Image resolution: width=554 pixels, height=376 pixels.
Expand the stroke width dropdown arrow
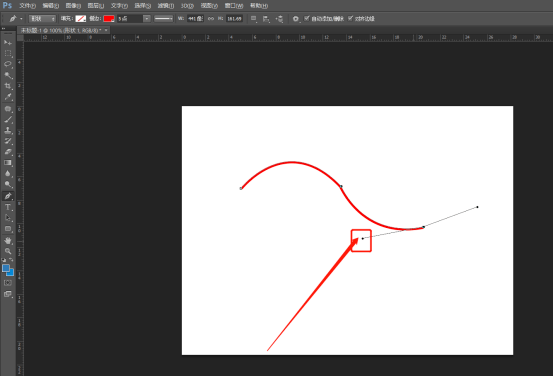click(147, 18)
